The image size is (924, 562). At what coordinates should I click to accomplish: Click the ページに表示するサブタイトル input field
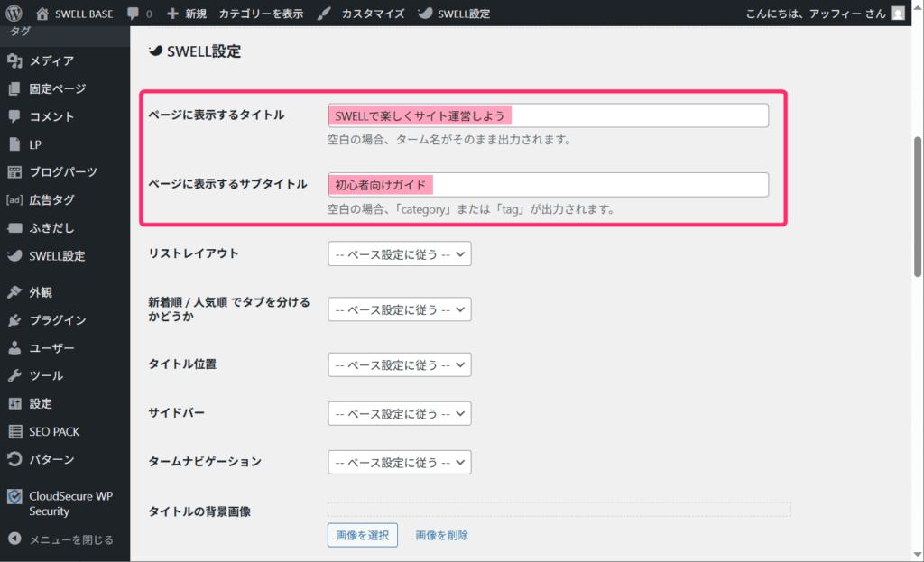548,184
